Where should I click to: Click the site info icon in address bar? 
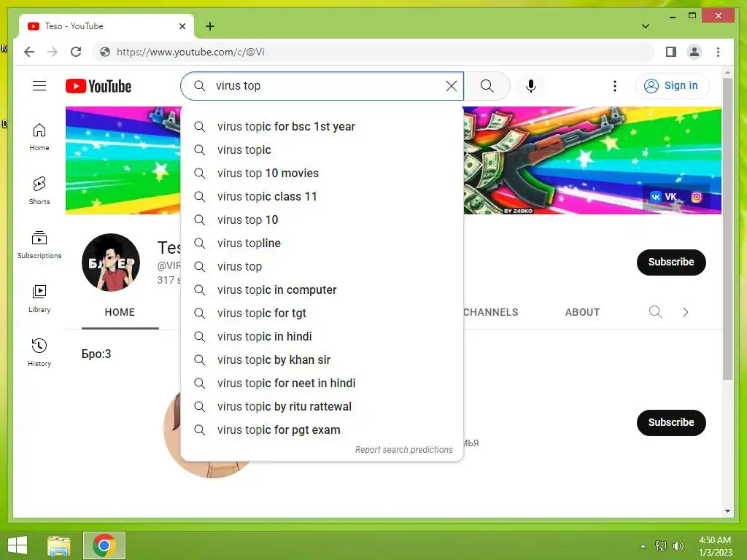[105, 52]
